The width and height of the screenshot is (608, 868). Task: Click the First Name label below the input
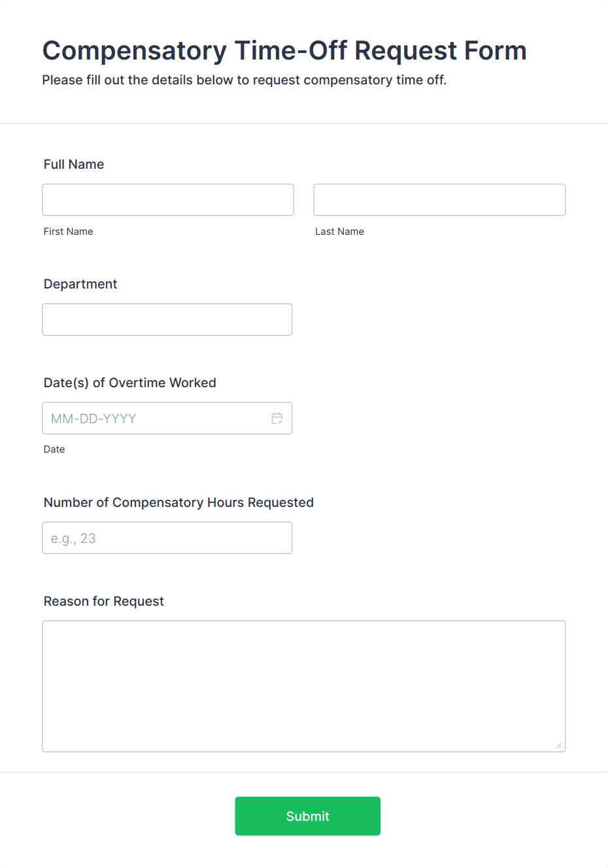pos(68,231)
